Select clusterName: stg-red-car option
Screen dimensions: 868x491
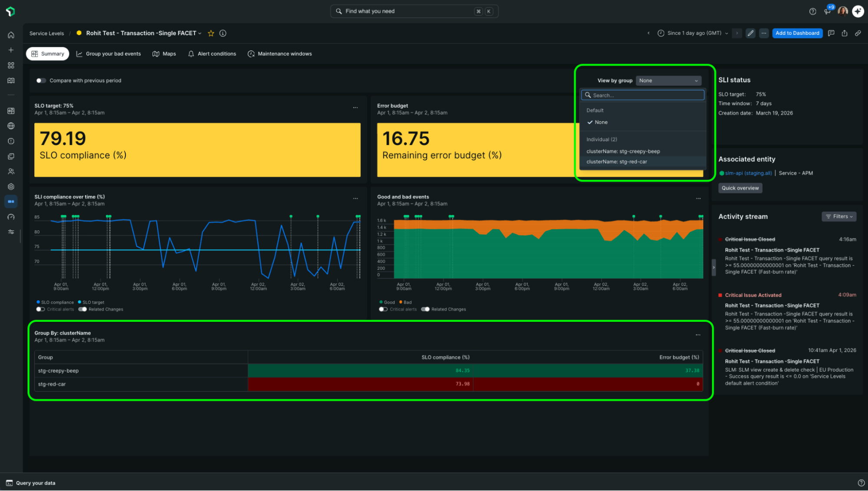point(643,162)
